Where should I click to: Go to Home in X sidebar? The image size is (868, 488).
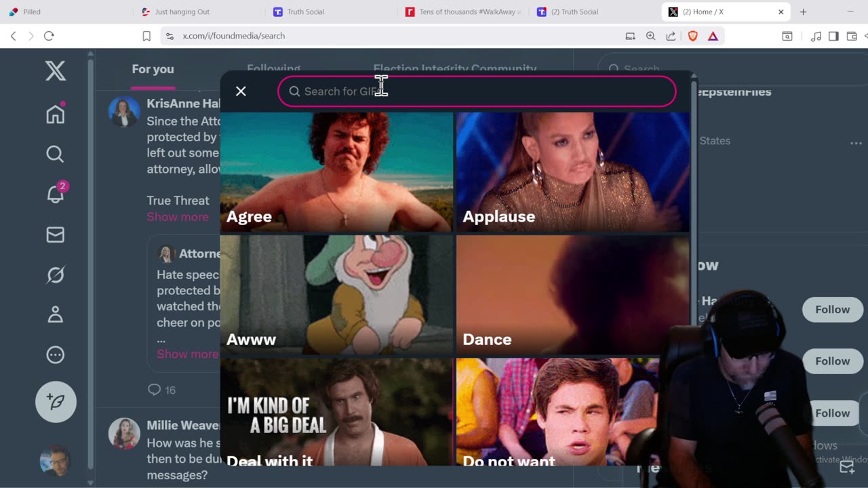pyautogui.click(x=56, y=114)
